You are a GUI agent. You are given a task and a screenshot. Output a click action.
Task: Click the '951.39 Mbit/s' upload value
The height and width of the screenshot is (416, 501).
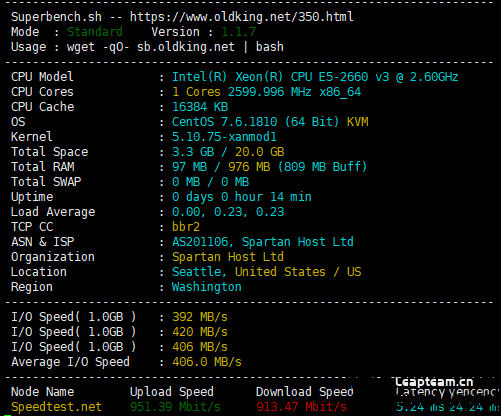click(x=175, y=407)
